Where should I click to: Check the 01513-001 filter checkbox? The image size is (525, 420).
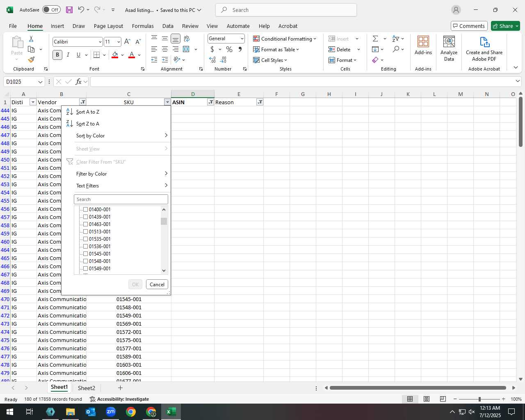[86, 232]
